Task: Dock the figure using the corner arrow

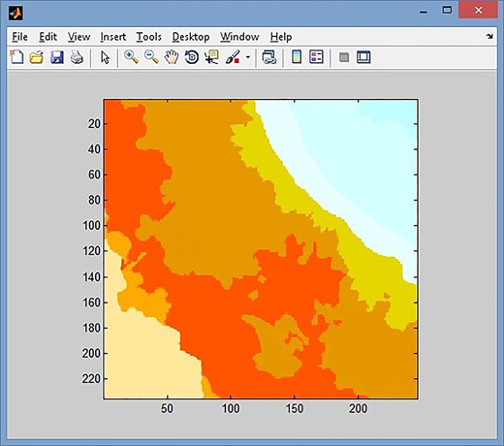Action: [489, 37]
